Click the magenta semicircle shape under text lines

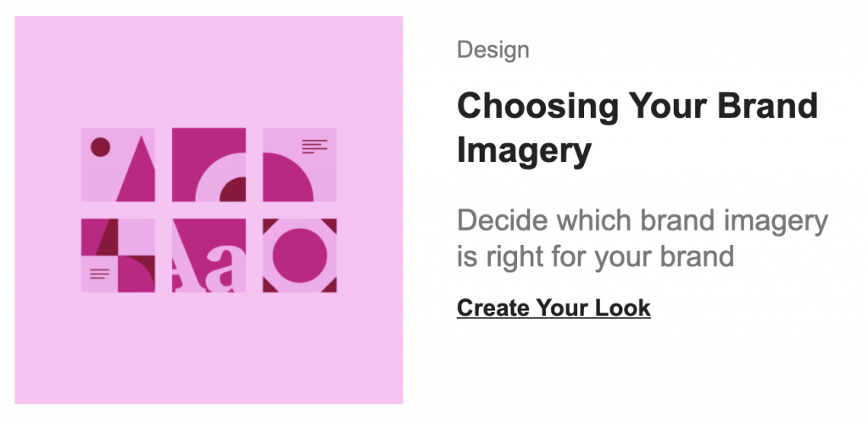(x=285, y=177)
